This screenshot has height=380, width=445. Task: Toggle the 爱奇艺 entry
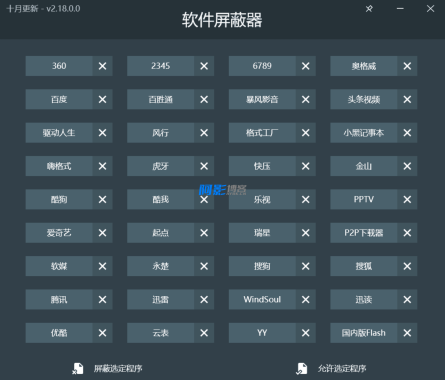click(59, 233)
